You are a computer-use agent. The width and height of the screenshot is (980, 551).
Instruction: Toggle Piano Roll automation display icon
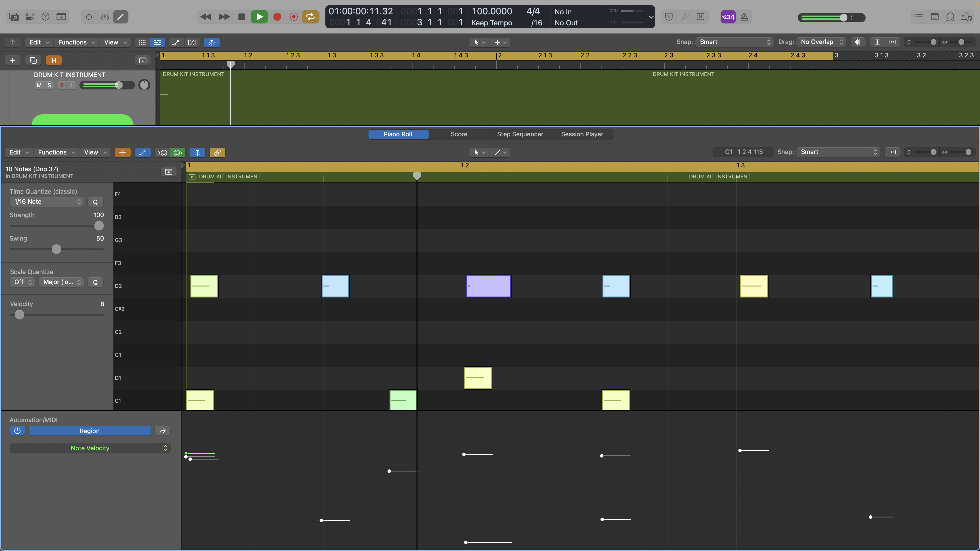[x=143, y=153]
